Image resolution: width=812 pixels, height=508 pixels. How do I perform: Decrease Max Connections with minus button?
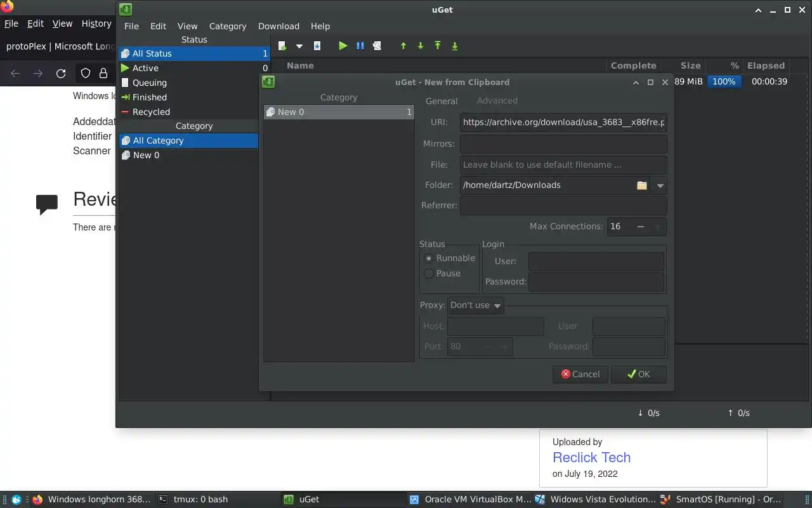(x=641, y=227)
